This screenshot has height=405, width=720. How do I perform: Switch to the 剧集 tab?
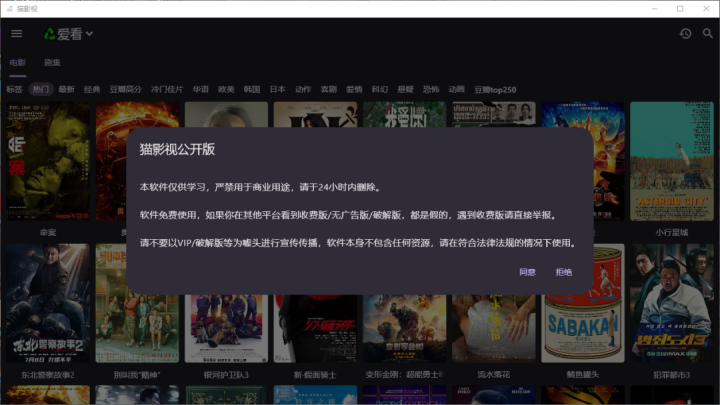coord(51,62)
